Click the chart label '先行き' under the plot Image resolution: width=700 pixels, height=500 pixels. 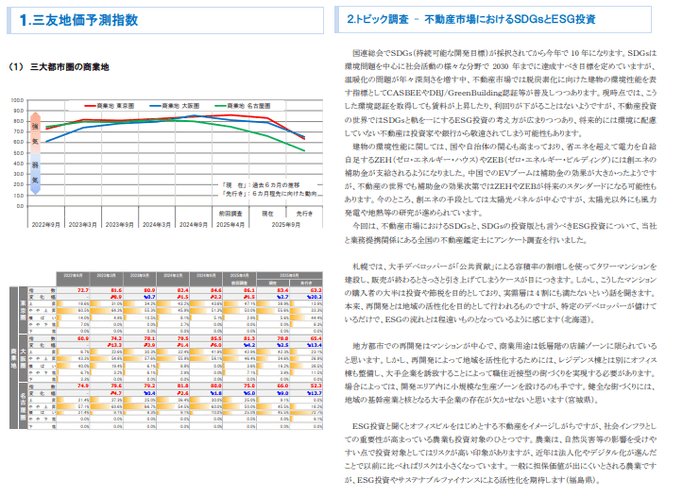point(304,214)
